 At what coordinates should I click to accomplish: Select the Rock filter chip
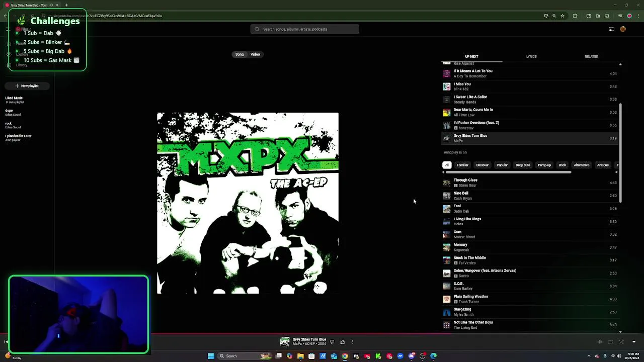pyautogui.click(x=562, y=165)
